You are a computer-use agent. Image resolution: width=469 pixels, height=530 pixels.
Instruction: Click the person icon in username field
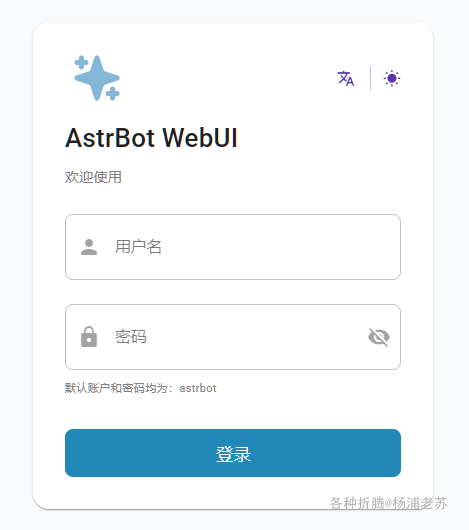89,247
